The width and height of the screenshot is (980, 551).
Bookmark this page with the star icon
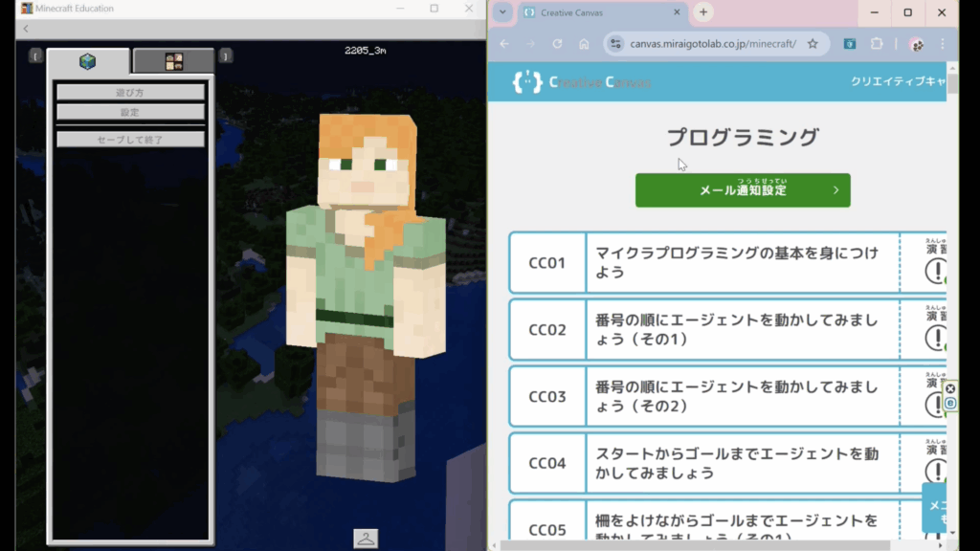click(813, 44)
